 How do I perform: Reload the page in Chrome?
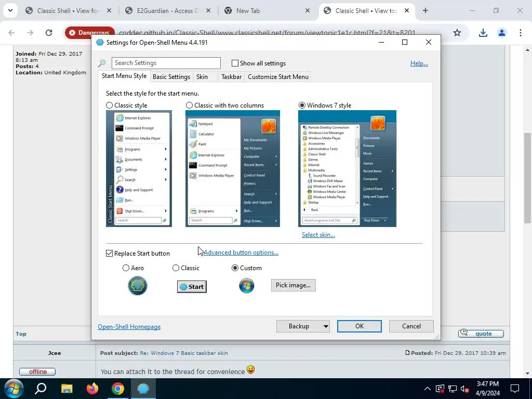49,33
